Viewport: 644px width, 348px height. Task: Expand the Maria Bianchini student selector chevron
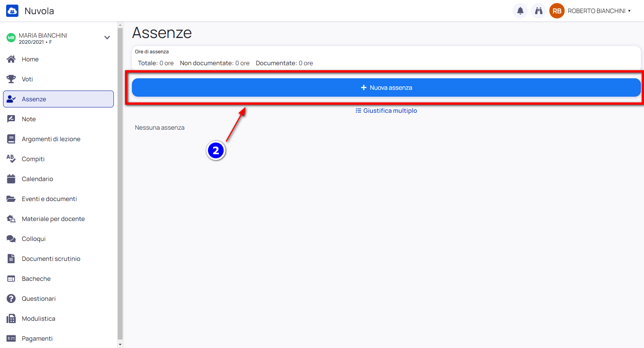pyautogui.click(x=107, y=38)
